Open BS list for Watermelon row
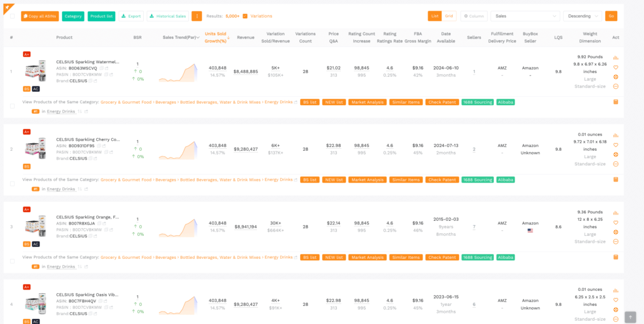Viewport: 644px width, 324px height. 309,102
